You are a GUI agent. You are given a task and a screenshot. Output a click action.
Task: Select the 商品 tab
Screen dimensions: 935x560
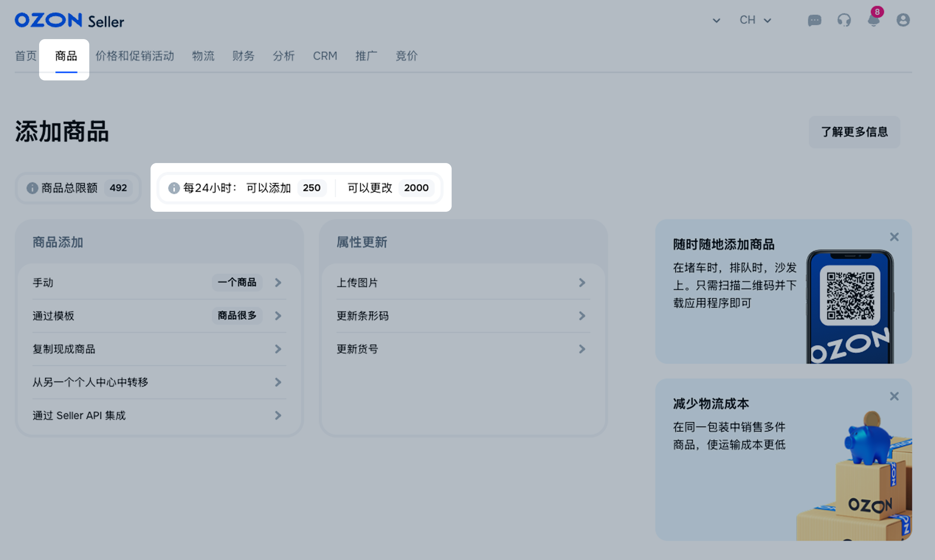click(x=66, y=56)
